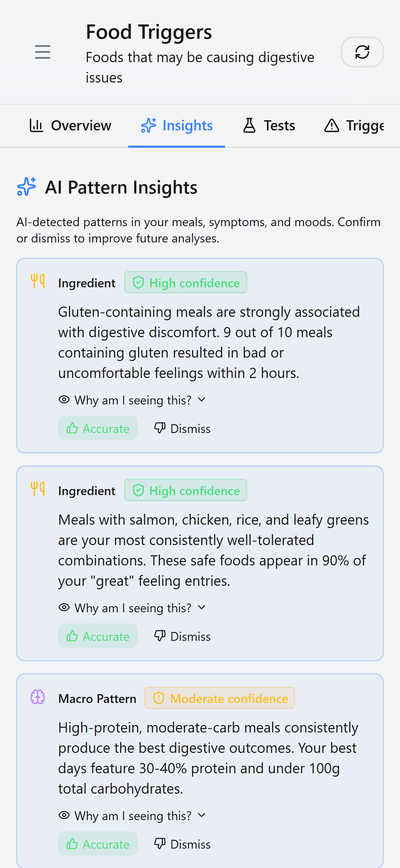400x868 pixels.
Task: Switch to the Overview tab
Action: pos(70,126)
